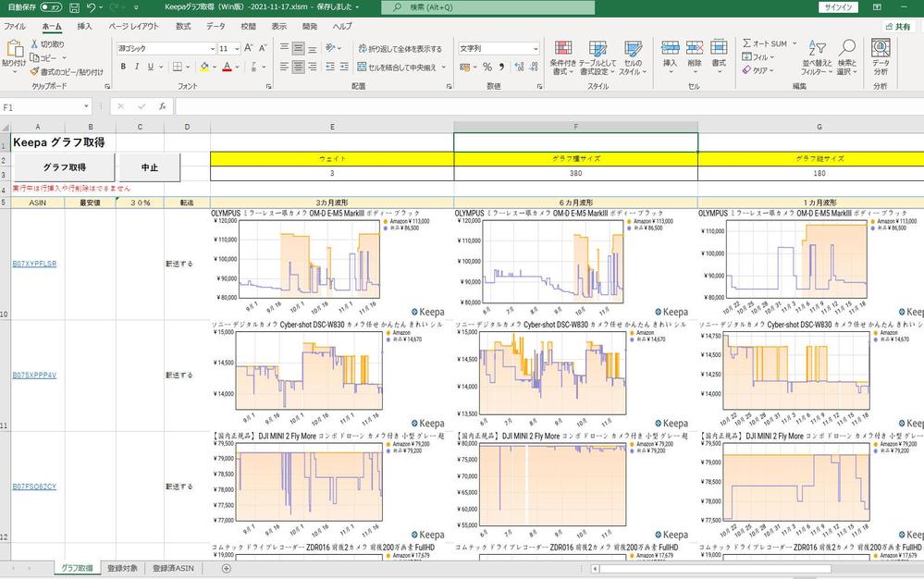Click the Cut scissors icon
The height and width of the screenshot is (579, 924).
(x=35, y=44)
